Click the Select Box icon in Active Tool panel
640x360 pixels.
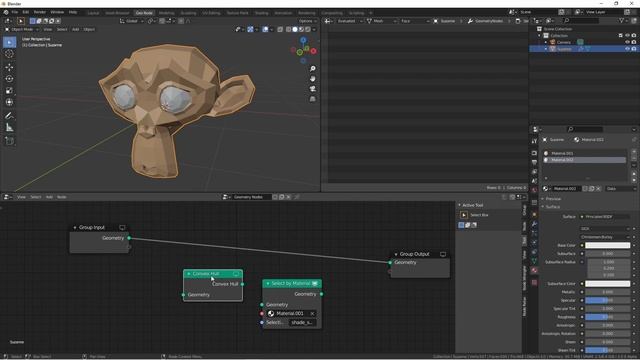click(464, 215)
